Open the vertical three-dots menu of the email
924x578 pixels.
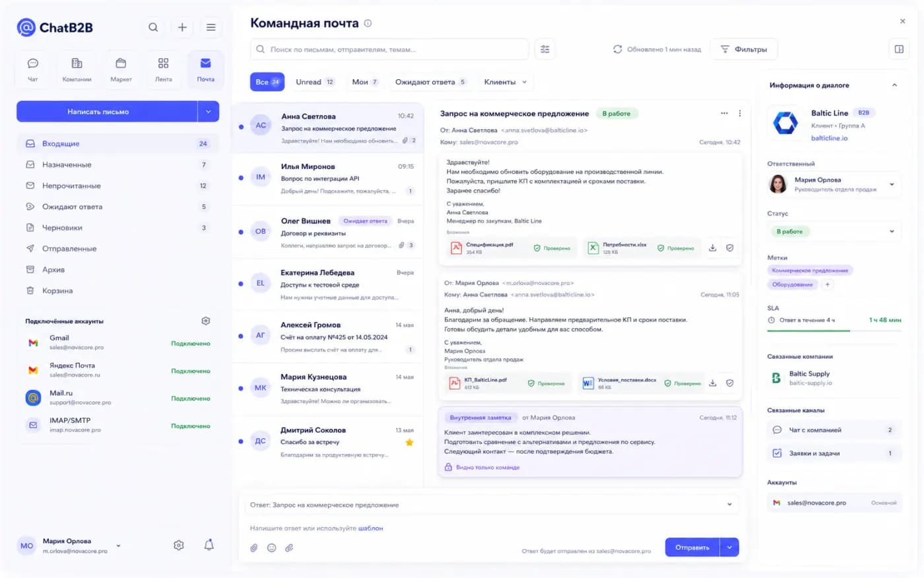(x=740, y=113)
